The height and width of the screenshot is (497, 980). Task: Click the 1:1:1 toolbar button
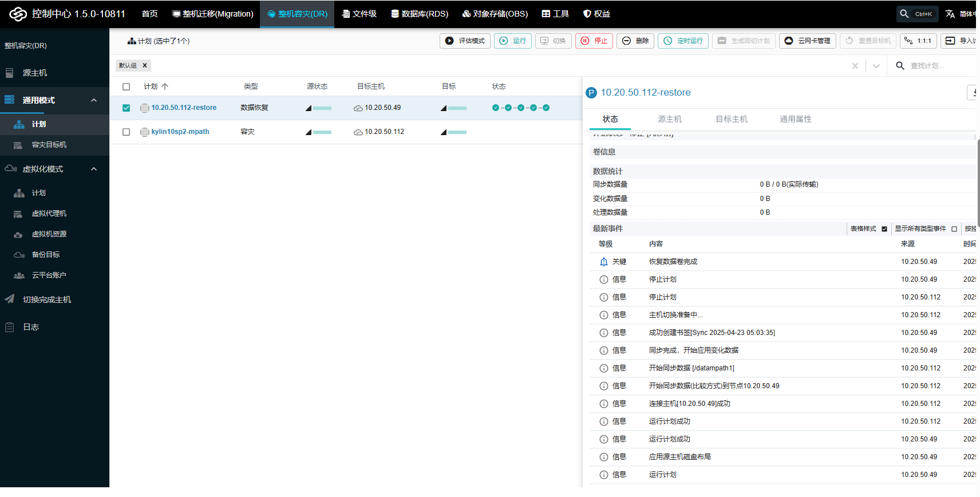tap(918, 41)
